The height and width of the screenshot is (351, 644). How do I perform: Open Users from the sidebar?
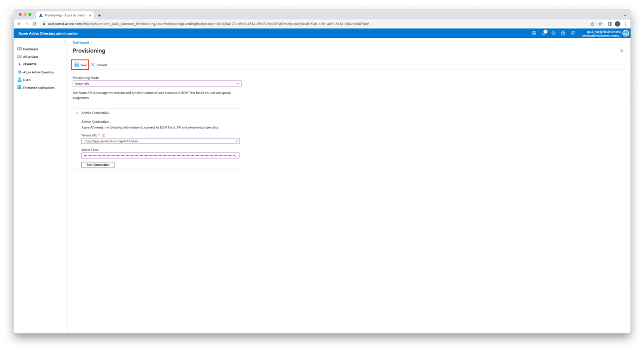(x=27, y=80)
